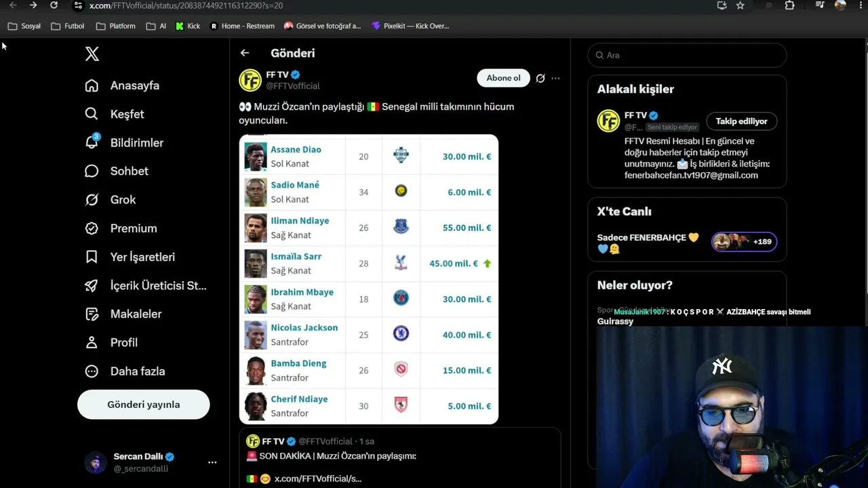Click the Guirassy trending topic
Viewport: 868px width, 488px height.
615,321
